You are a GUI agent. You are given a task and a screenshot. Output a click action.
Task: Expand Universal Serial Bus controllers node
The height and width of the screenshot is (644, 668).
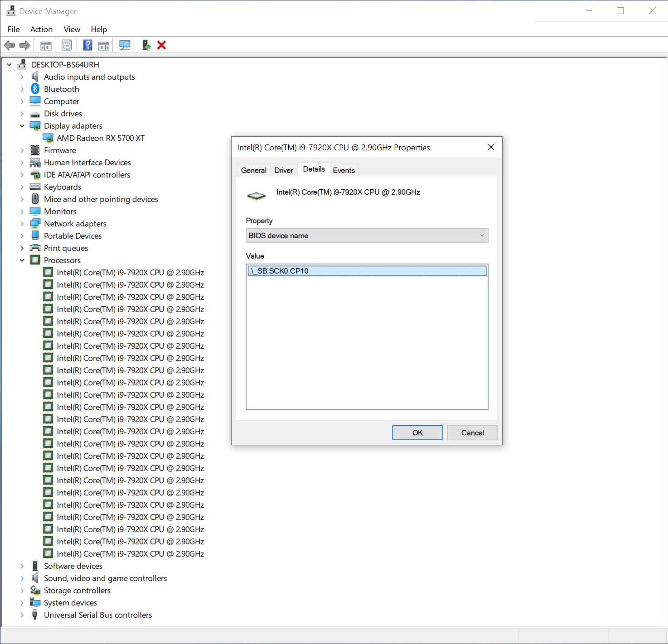pyautogui.click(x=22, y=615)
